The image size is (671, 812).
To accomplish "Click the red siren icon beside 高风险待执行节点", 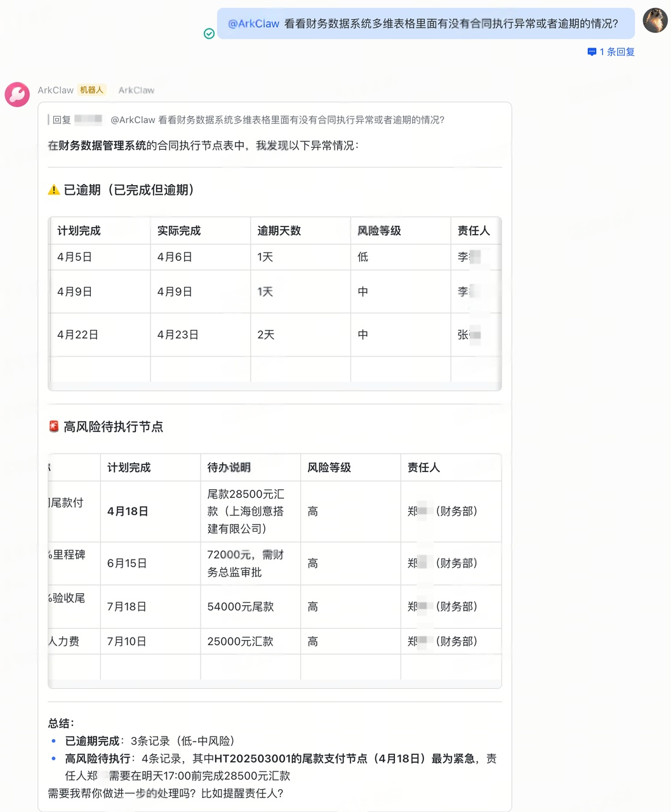I will tap(54, 426).
